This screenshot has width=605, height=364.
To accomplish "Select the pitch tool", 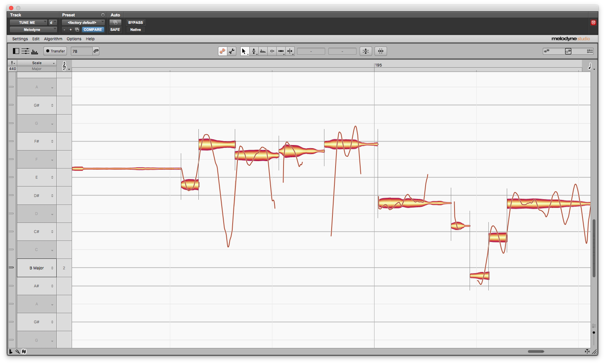I will [x=254, y=51].
